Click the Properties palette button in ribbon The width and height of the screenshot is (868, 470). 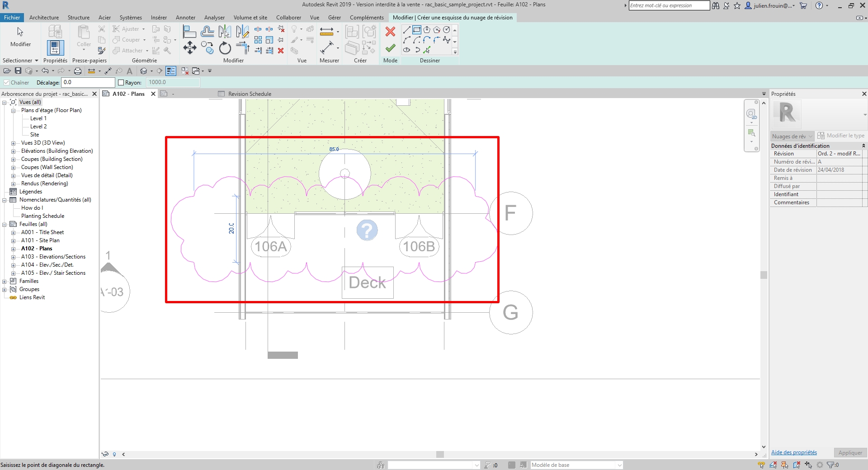pyautogui.click(x=55, y=48)
